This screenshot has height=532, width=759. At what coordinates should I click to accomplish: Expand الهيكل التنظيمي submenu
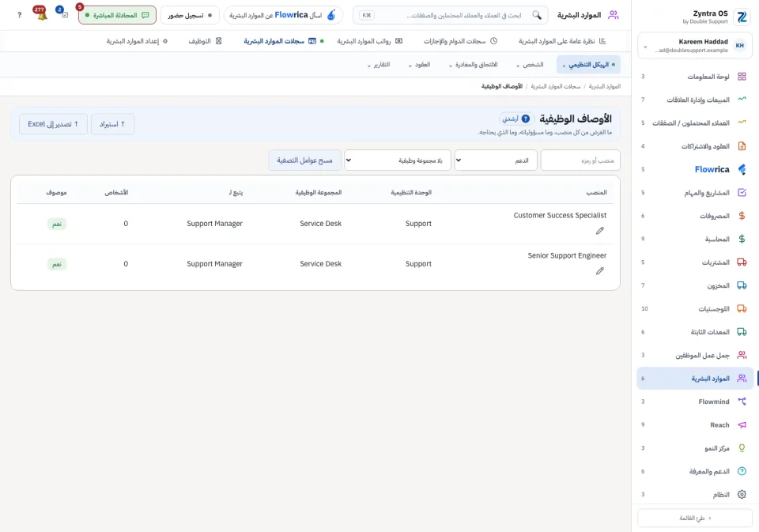588,64
